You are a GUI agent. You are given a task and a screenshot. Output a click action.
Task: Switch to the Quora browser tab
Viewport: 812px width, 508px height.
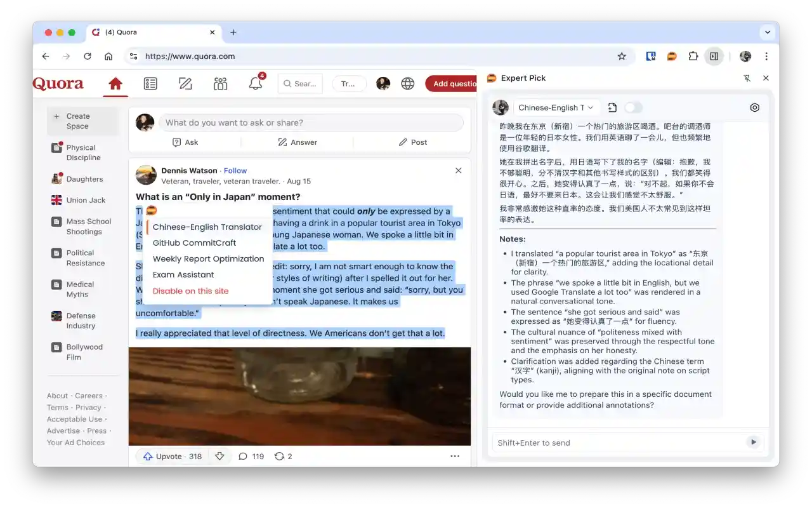[154, 32]
